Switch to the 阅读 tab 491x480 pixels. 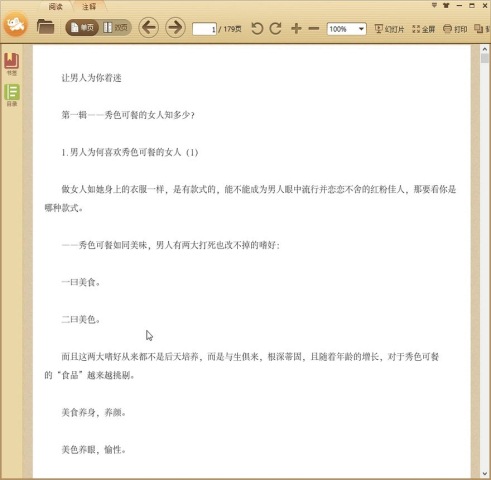point(55,7)
